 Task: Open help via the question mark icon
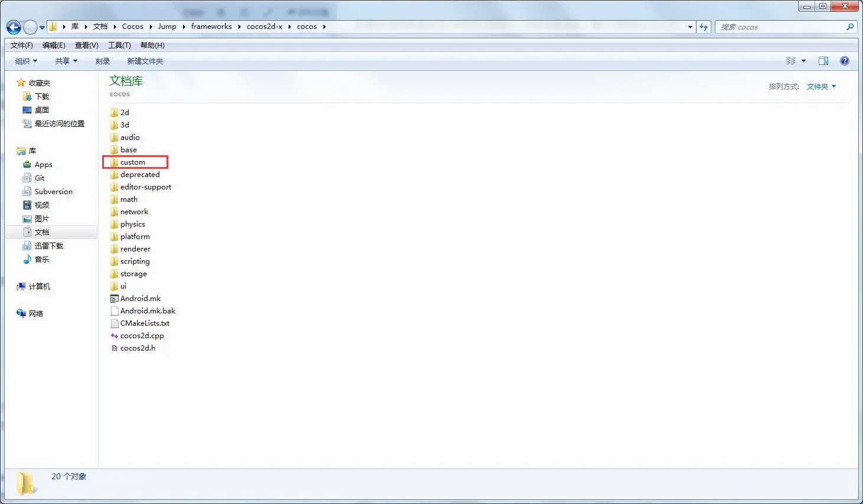coord(845,61)
